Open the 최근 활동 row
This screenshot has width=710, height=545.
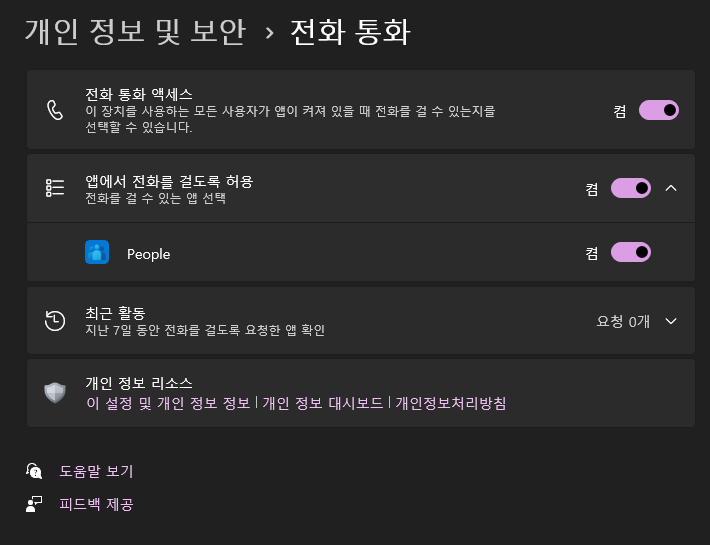tap(361, 320)
